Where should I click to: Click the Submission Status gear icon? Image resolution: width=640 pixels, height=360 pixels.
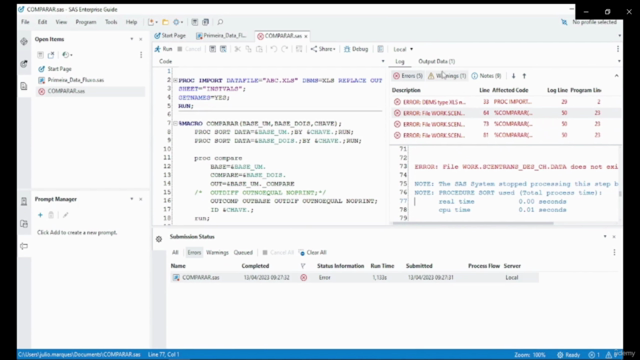point(159,239)
